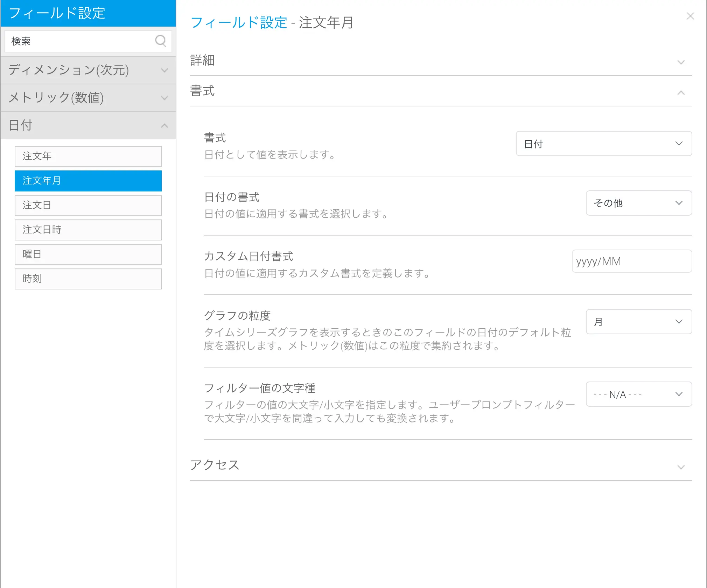Open the フィルター値の文字種 N/A dropdown

point(638,394)
